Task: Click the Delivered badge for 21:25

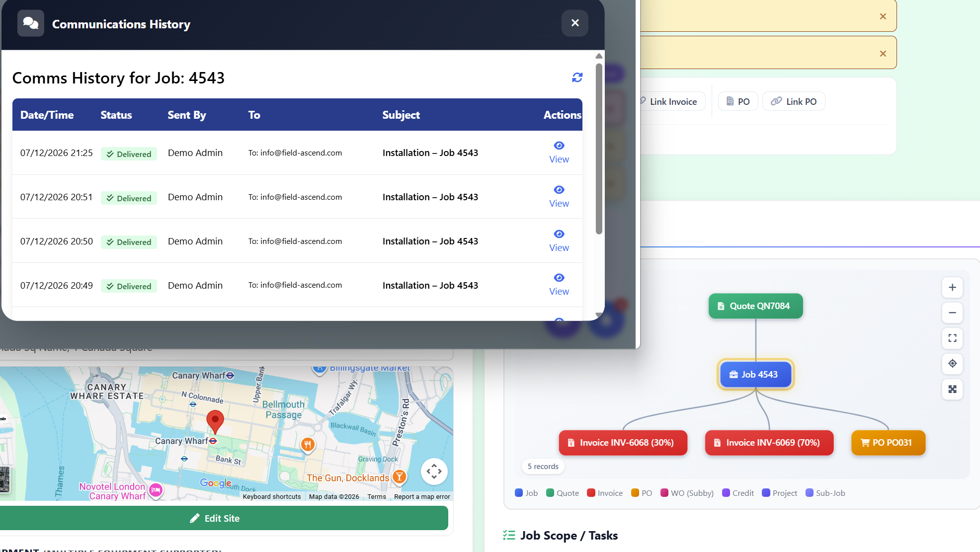Action: point(129,154)
